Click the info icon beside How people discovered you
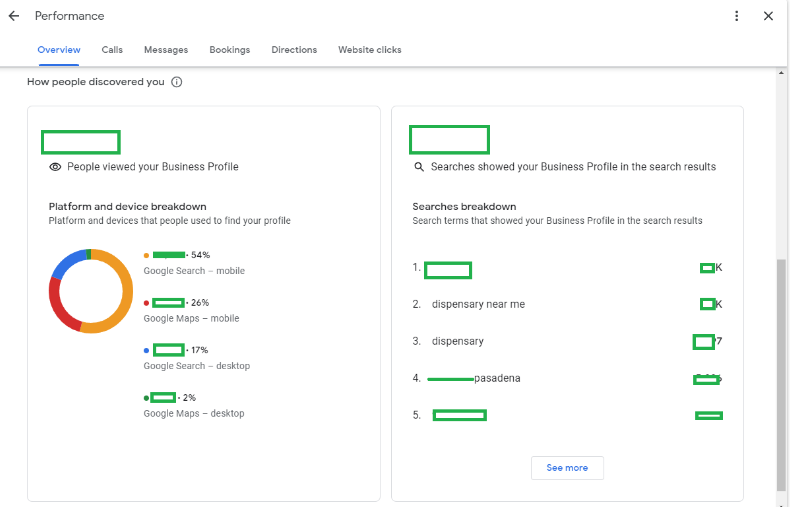 click(x=177, y=82)
